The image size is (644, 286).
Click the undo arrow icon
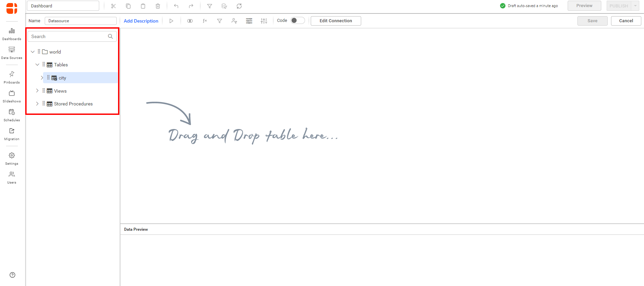(176, 6)
